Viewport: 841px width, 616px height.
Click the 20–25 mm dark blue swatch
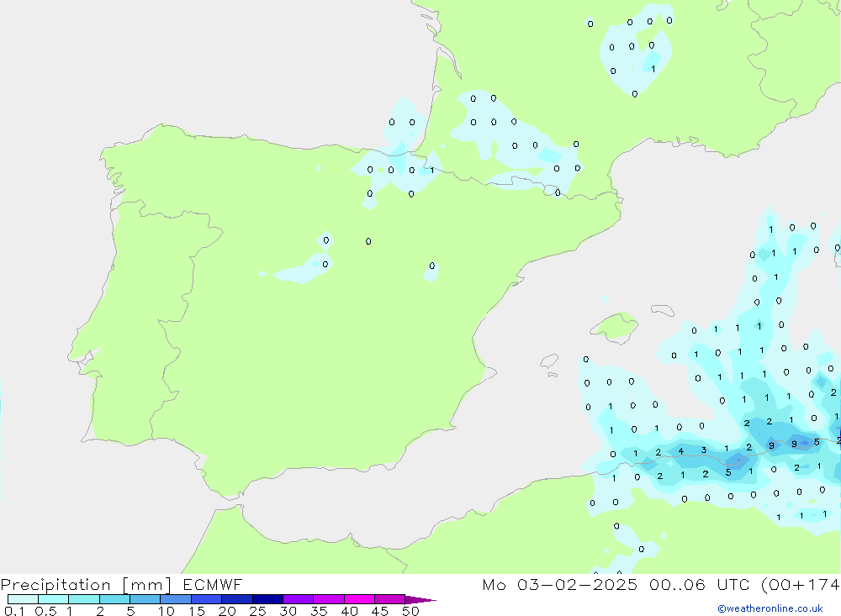click(236, 599)
